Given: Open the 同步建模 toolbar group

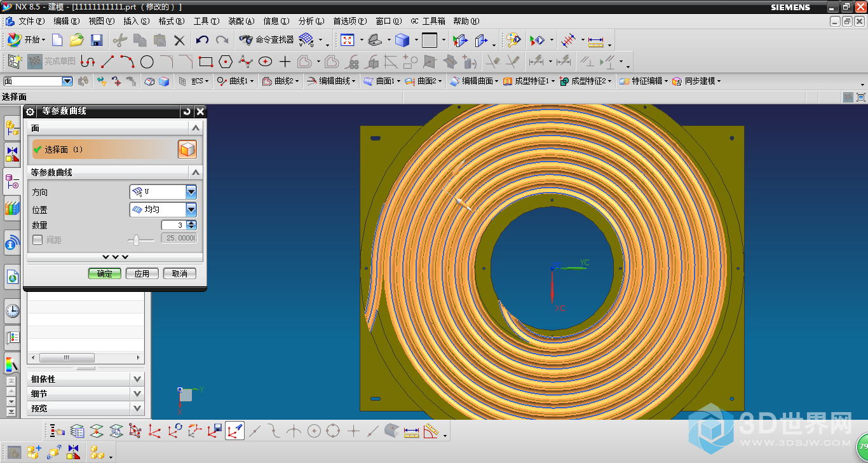Looking at the screenshot, I should click(696, 81).
